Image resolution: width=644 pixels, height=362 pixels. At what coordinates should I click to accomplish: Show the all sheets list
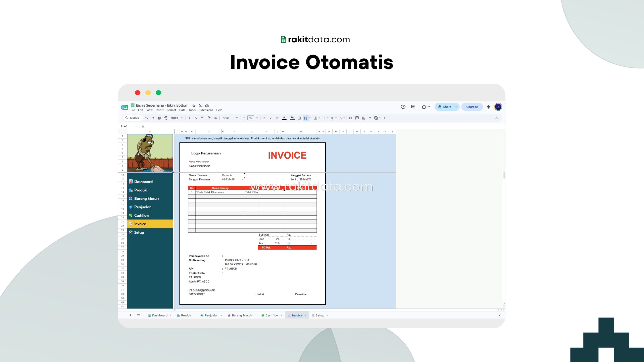pos(138,315)
